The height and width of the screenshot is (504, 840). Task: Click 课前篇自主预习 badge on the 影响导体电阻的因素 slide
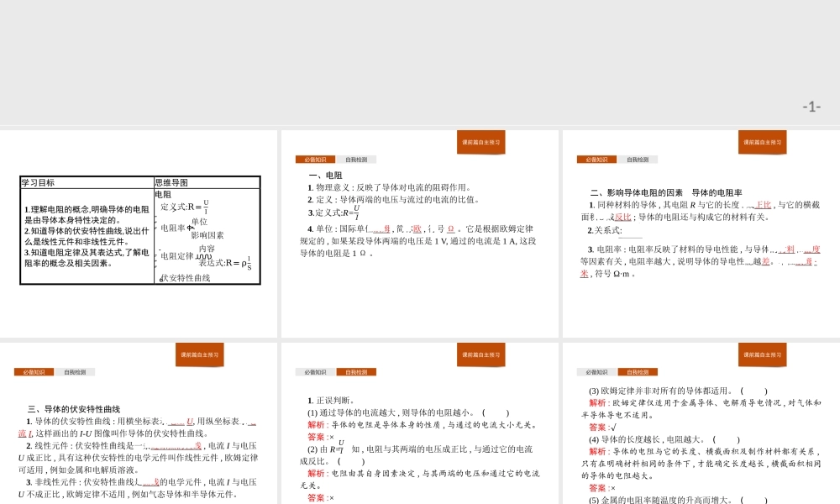pyautogui.click(x=762, y=142)
